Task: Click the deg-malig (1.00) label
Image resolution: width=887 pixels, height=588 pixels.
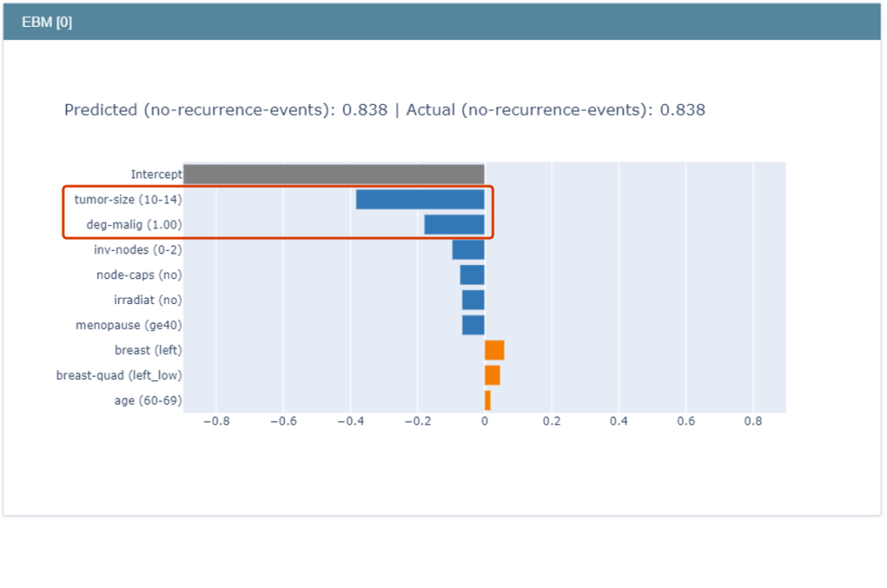Action: [x=135, y=224]
